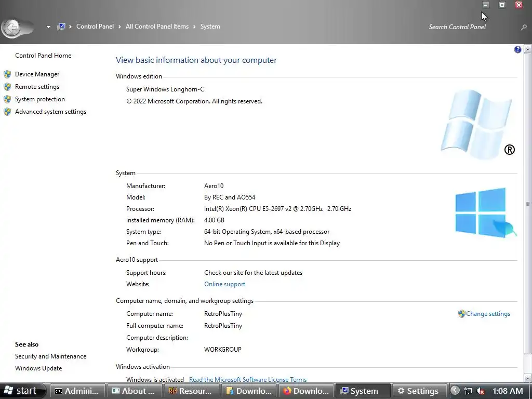Click the shield icon beside Remote settings
The width and height of the screenshot is (532, 399).
click(x=7, y=87)
